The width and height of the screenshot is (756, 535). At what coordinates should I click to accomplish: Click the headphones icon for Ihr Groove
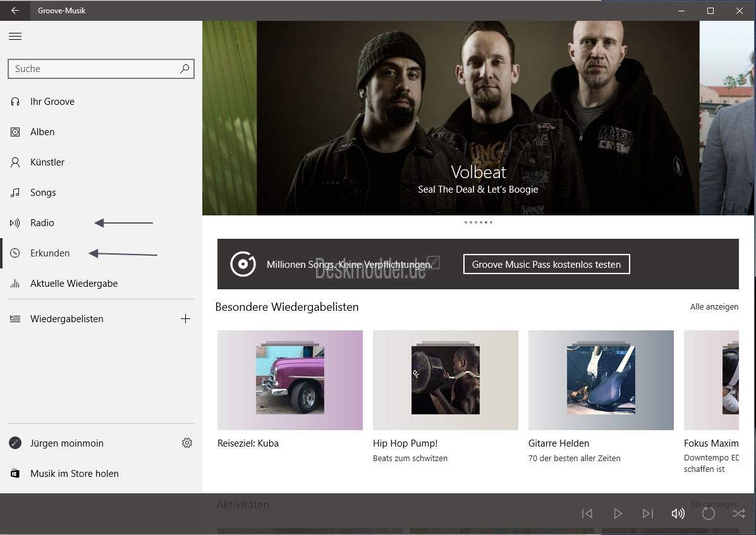point(15,102)
